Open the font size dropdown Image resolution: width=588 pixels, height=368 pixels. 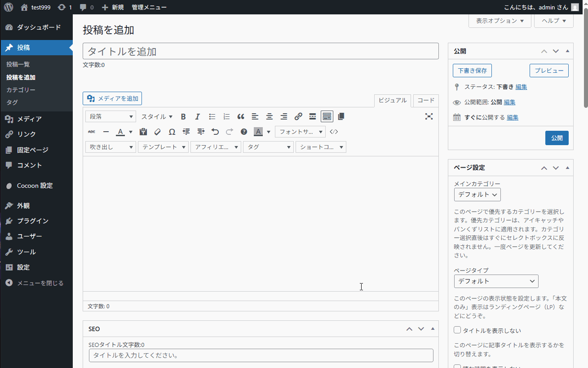[300, 132]
